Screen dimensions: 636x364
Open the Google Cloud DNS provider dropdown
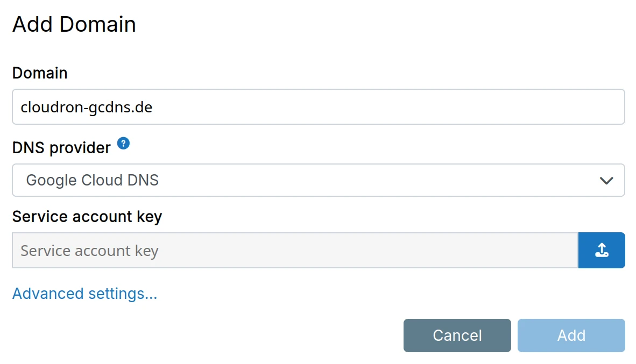(317, 180)
